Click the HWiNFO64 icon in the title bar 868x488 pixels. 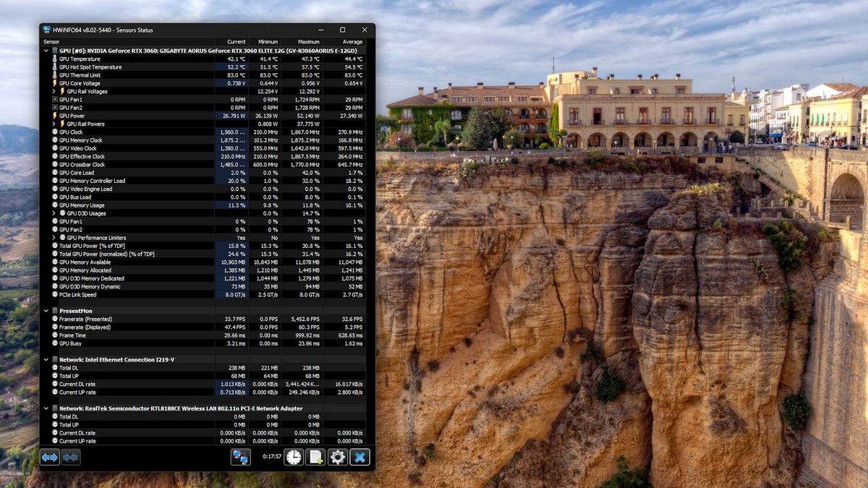click(48, 30)
